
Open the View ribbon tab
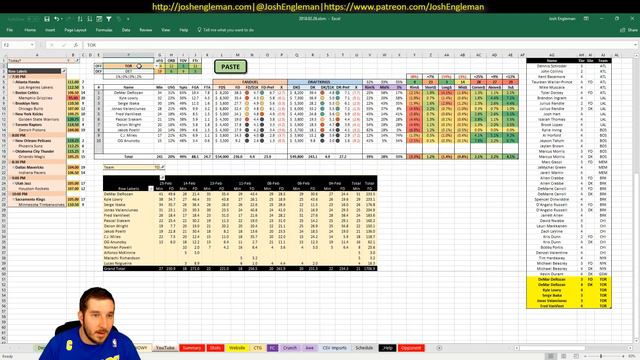click(165, 30)
